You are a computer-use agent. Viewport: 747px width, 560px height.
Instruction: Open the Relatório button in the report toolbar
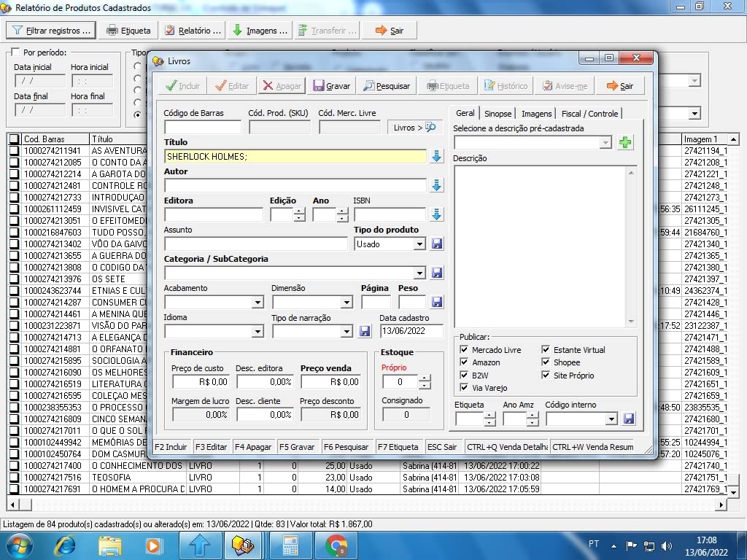coord(193,31)
